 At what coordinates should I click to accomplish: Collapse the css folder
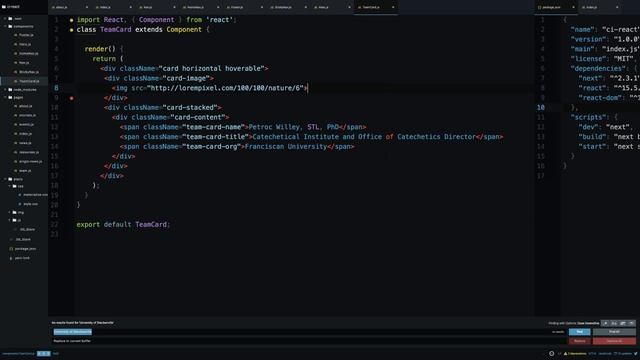pyautogui.click(x=9, y=186)
